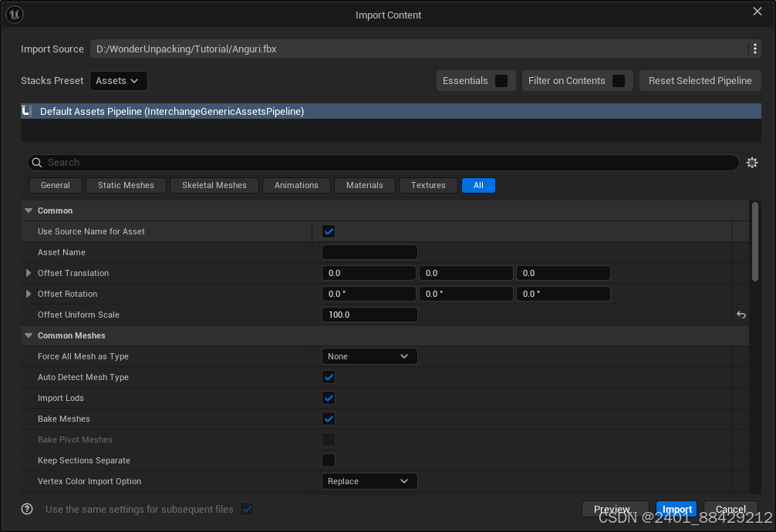The height and width of the screenshot is (532, 776).
Task: Collapse the Common section
Action: [29, 210]
